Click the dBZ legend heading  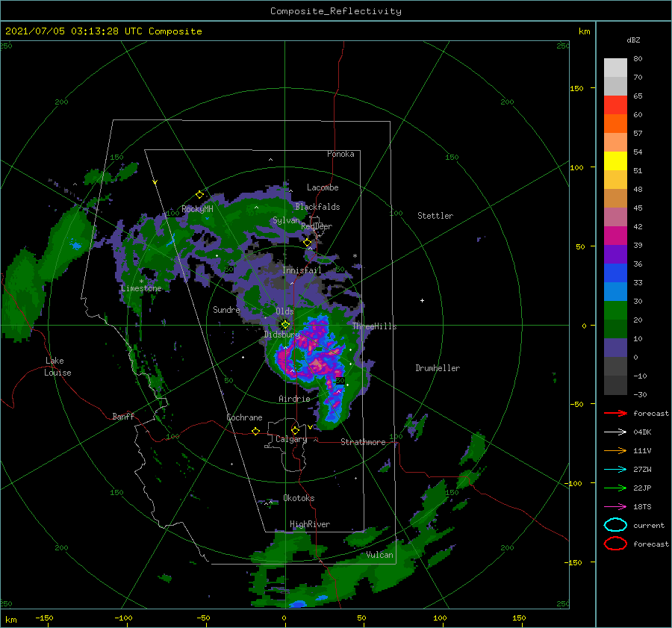pos(633,40)
